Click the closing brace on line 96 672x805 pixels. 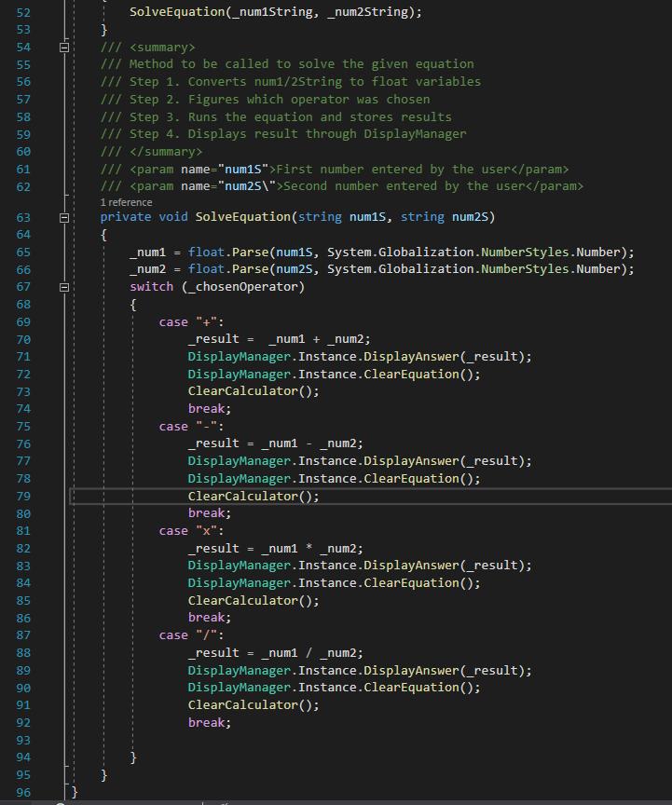[75, 792]
